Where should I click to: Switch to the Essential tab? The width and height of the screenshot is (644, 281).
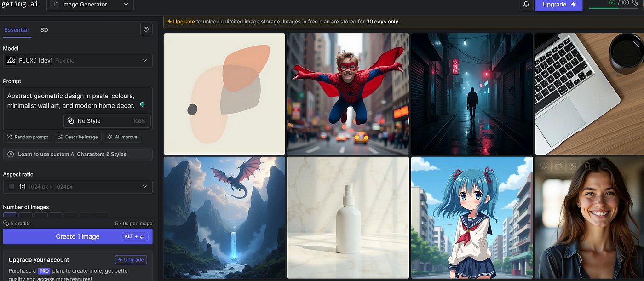click(16, 30)
